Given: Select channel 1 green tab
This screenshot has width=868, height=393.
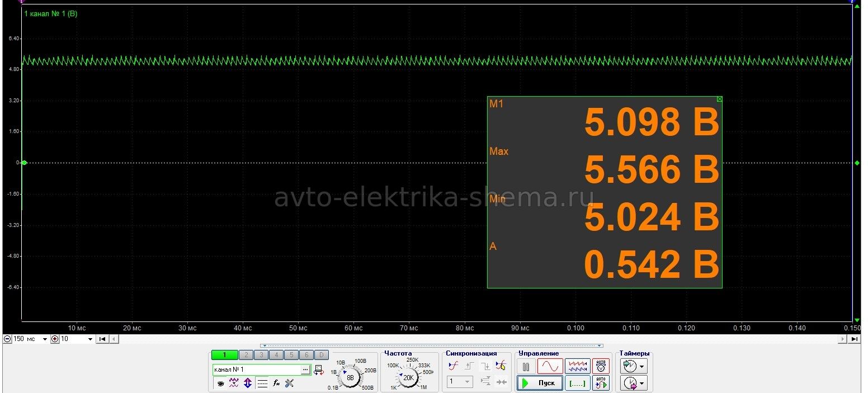Looking at the screenshot, I should pos(224,355).
